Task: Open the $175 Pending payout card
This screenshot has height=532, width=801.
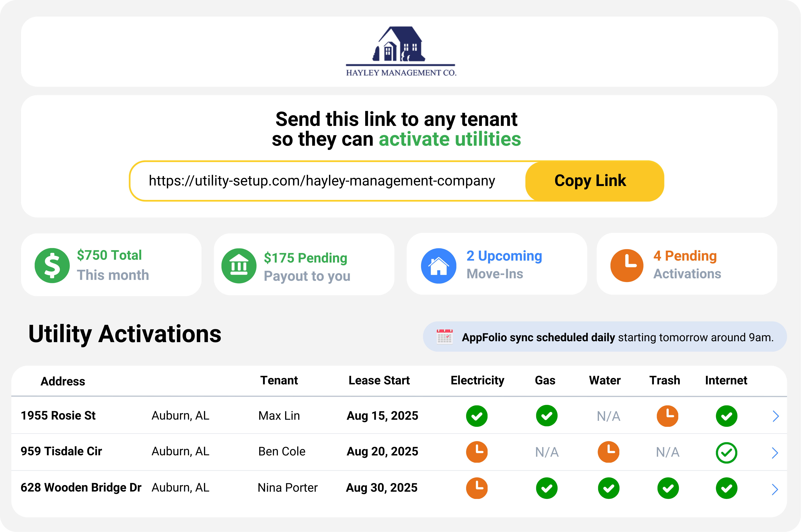Action: tap(304, 264)
